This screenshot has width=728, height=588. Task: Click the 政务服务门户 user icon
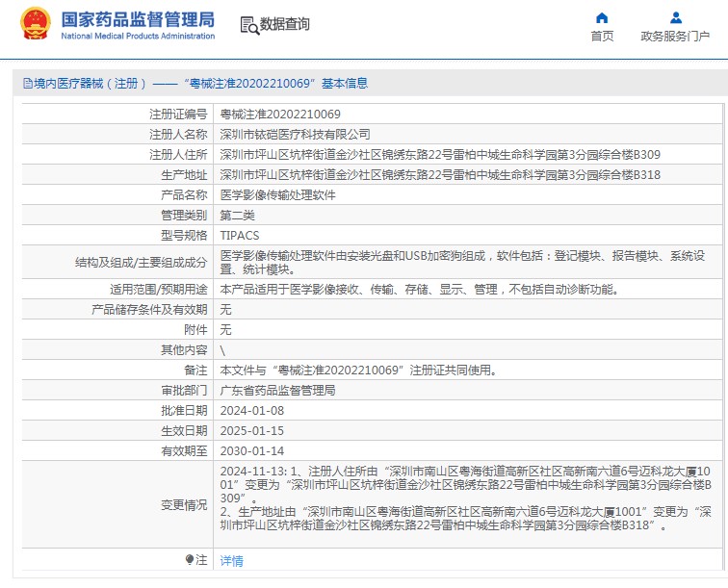pos(676,18)
